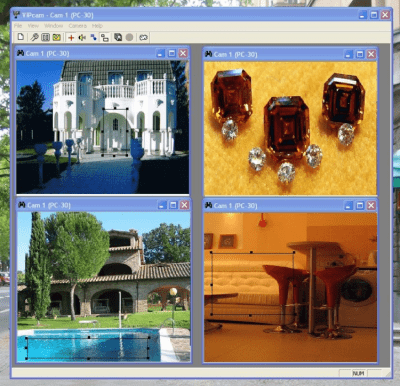The height and width of the screenshot is (386, 400).
Task: Close the main VIPcam window
Action: 385,15
